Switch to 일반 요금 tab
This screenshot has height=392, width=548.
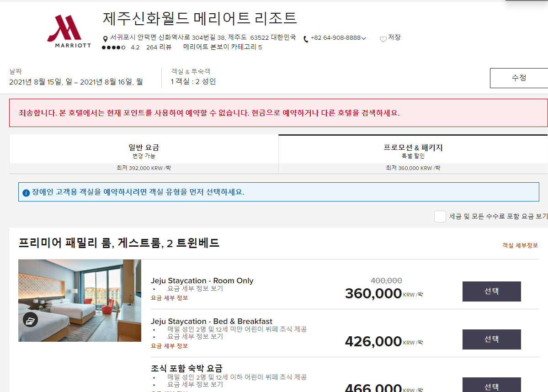(144, 154)
